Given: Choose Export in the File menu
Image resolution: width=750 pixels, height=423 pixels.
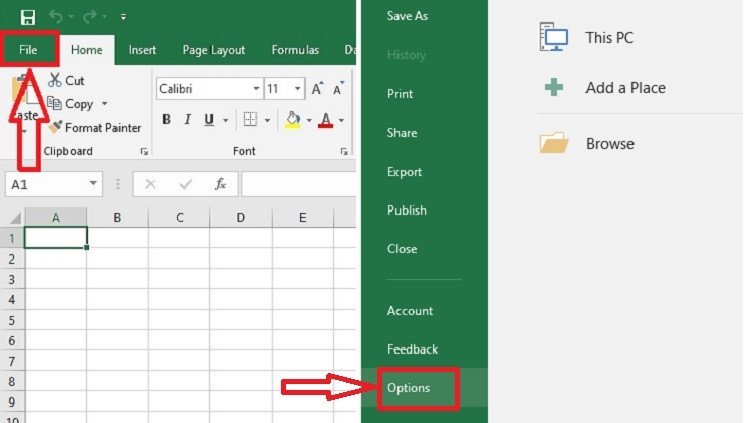Looking at the screenshot, I should click(404, 172).
